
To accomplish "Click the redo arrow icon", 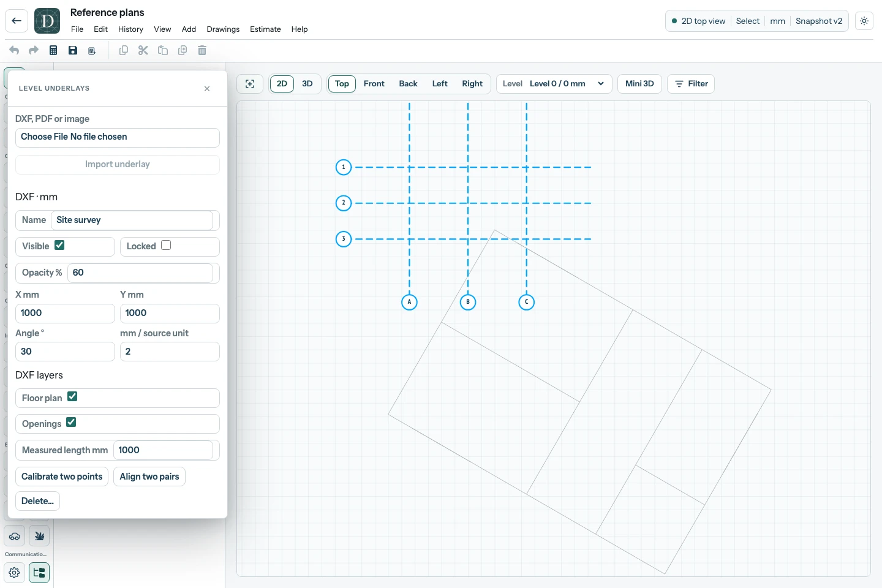I will (34, 50).
